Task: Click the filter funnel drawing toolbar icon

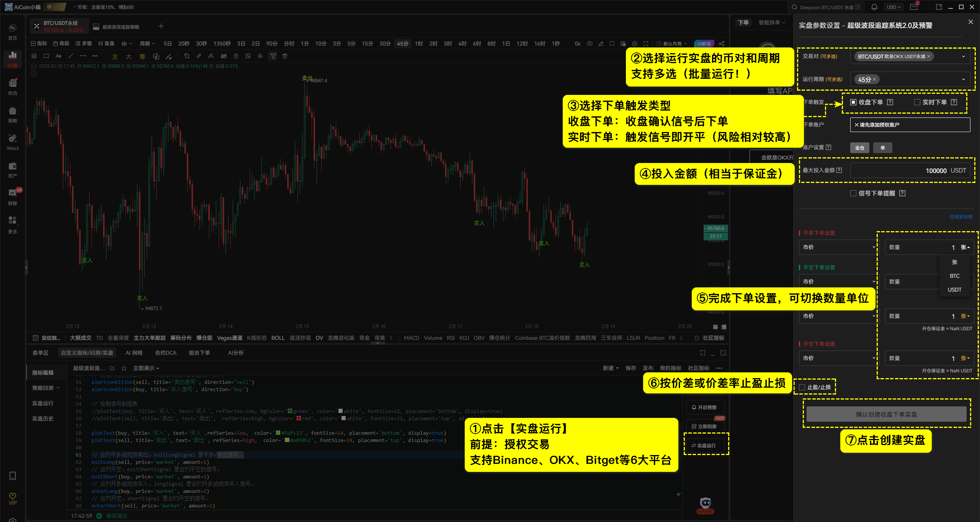Action: (273, 56)
